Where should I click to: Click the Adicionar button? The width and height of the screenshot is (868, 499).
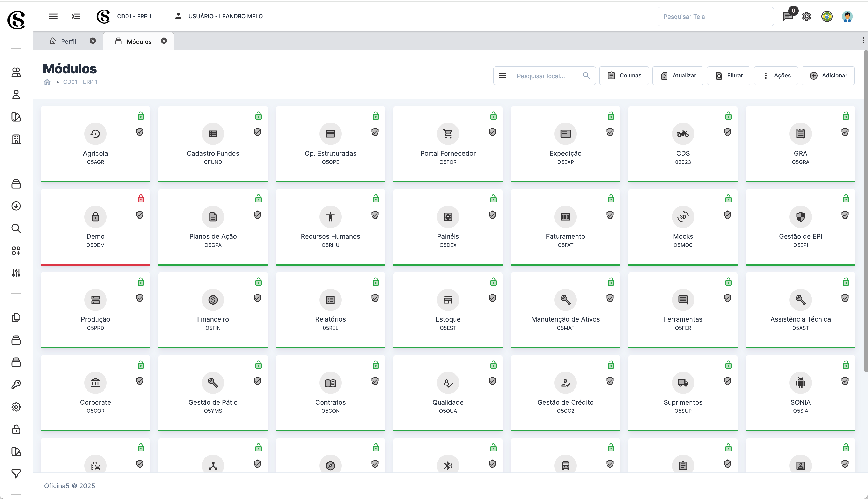pyautogui.click(x=828, y=75)
